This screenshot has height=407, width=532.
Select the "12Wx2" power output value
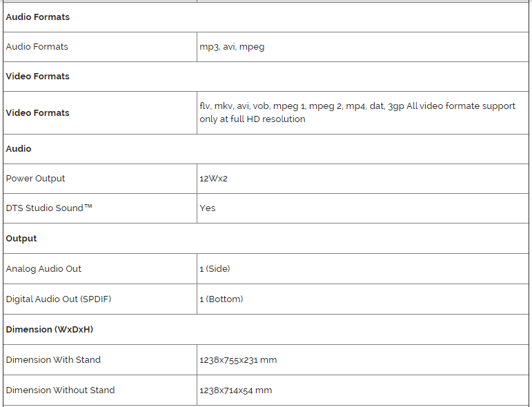[213, 179]
